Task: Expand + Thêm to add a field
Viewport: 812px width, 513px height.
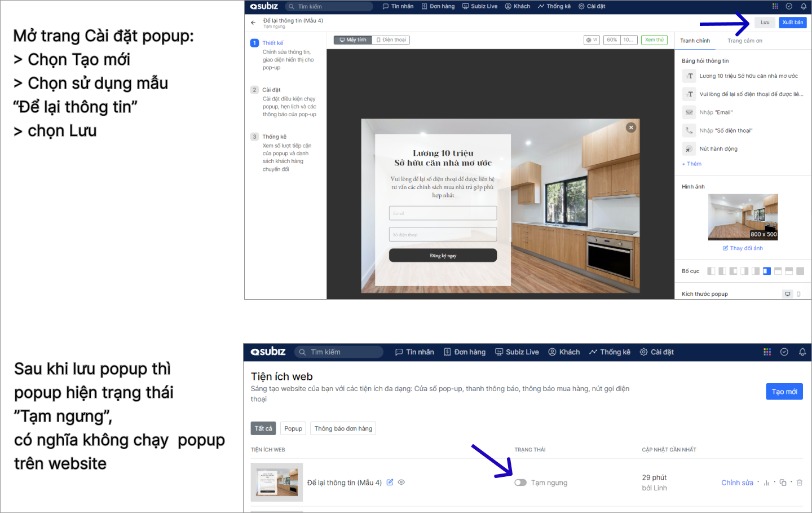Action: [x=692, y=164]
